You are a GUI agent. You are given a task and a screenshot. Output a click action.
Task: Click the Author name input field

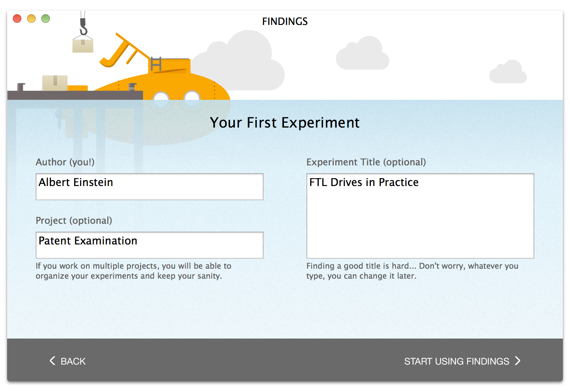point(150,187)
